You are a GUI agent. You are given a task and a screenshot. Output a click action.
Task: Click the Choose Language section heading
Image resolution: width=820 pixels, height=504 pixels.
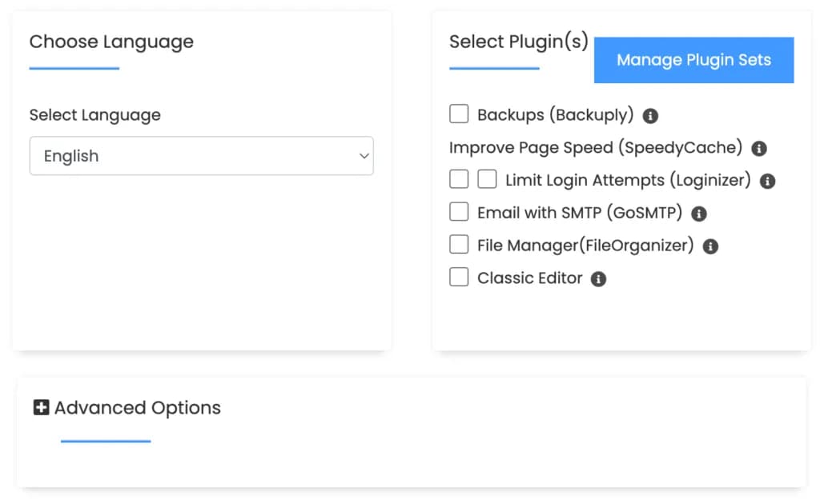(111, 42)
